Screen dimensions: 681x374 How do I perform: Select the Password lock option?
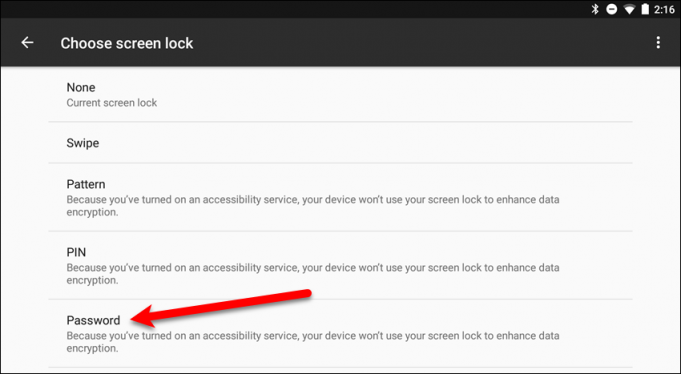click(340, 333)
